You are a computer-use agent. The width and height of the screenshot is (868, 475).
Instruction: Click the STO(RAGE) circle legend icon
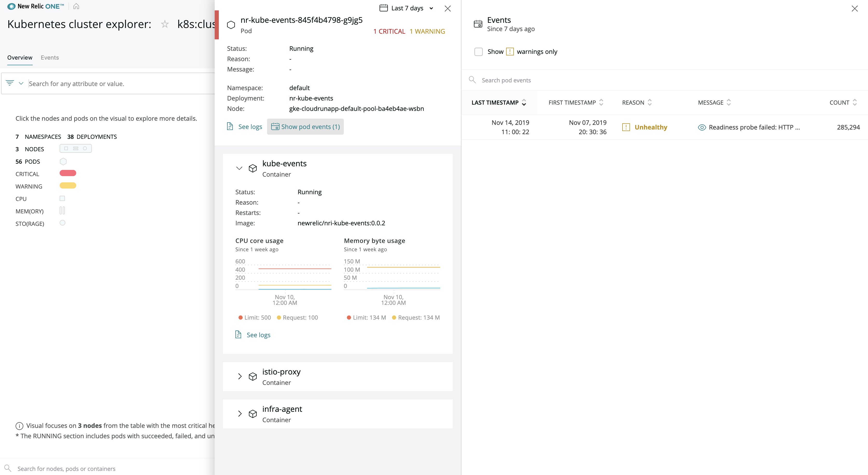(x=62, y=223)
